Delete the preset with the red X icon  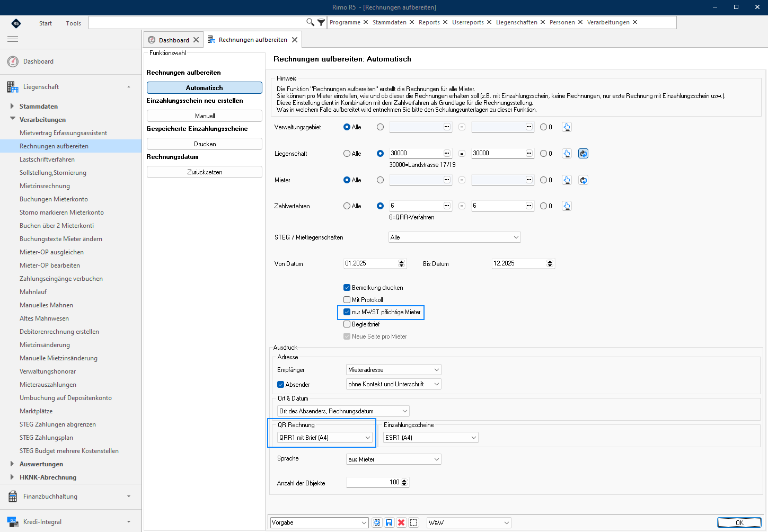click(401, 522)
